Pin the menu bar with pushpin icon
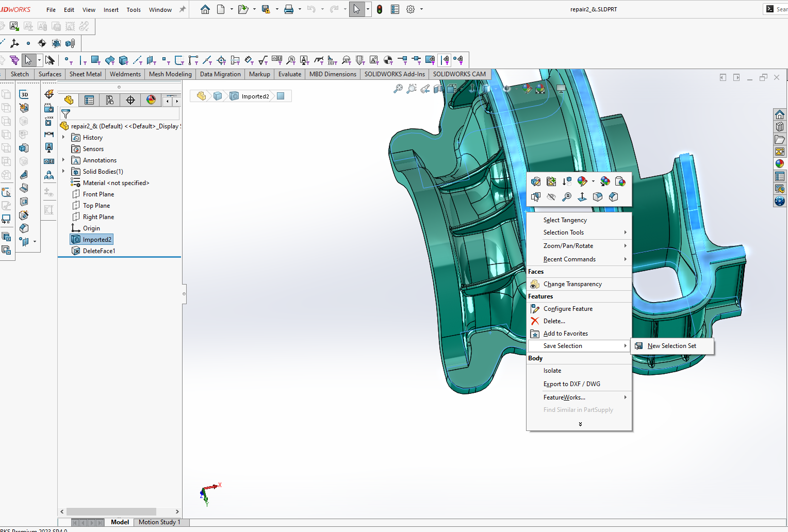788x532 pixels. pos(182,9)
